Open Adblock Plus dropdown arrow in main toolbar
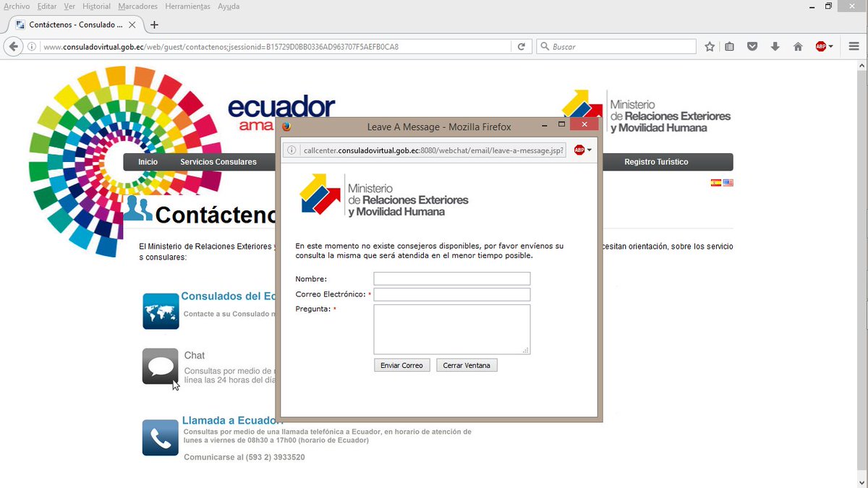The width and height of the screenshot is (868, 488). [831, 46]
